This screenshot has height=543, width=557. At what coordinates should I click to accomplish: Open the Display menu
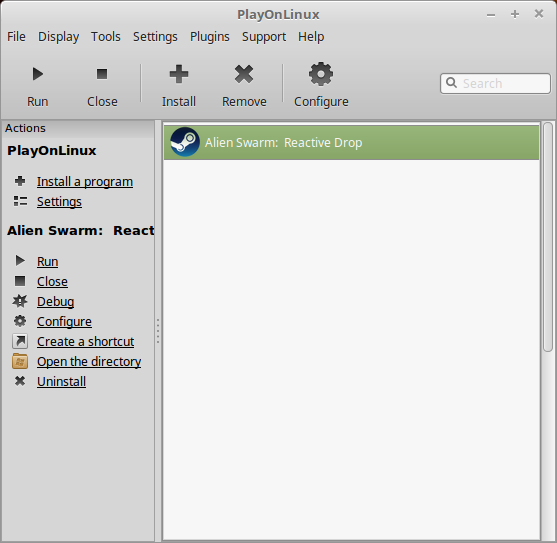pyautogui.click(x=59, y=37)
